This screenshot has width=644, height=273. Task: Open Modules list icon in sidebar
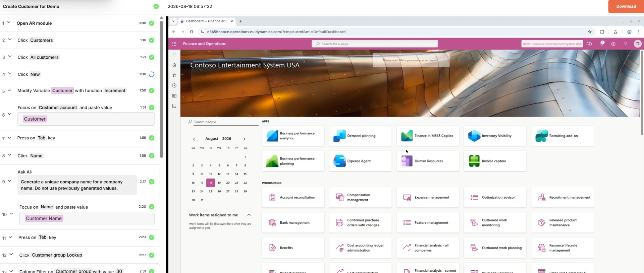click(174, 106)
